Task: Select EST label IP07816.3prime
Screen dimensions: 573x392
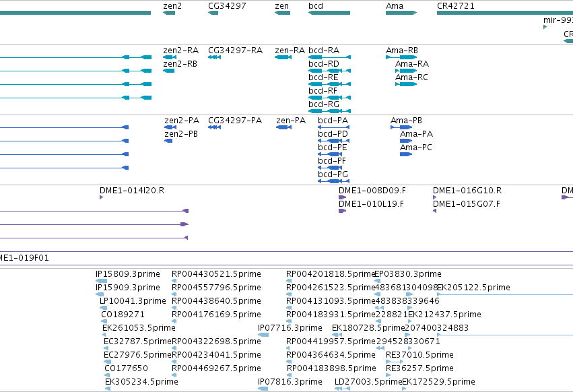Action: [x=290, y=382]
